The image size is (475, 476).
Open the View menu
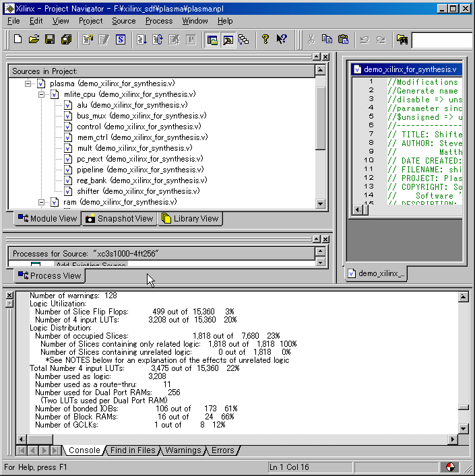[x=61, y=21]
